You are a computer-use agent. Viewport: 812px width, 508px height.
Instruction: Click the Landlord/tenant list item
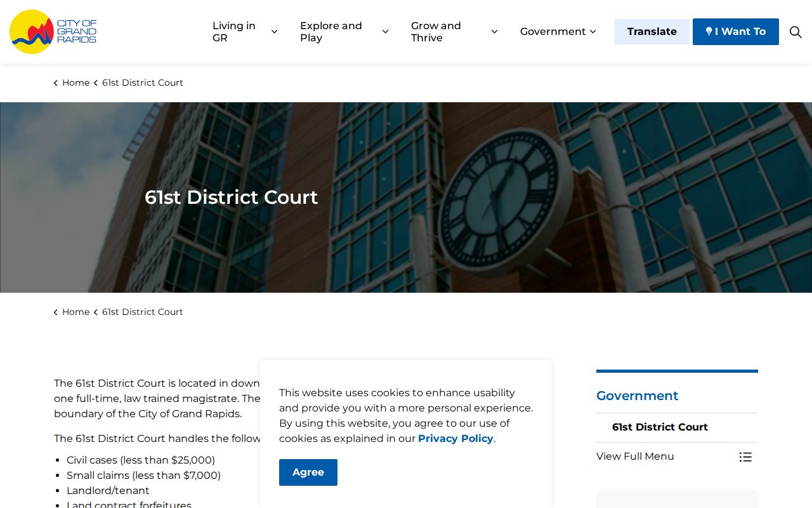(108, 490)
